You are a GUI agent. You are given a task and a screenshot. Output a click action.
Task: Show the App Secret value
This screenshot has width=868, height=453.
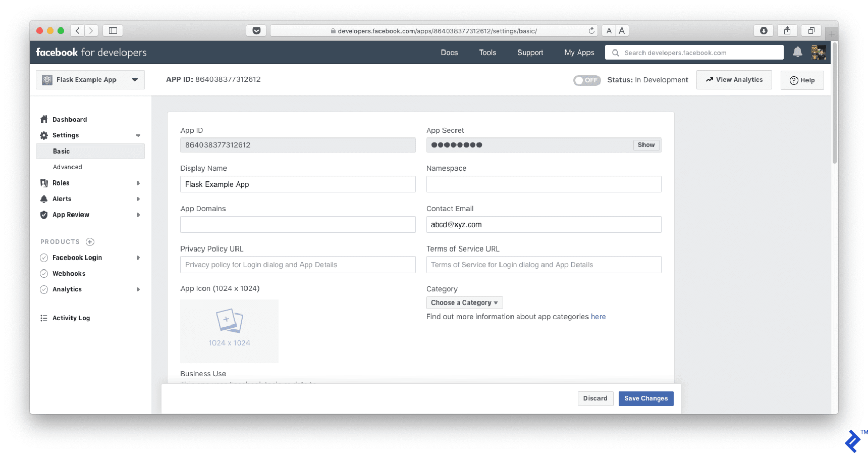click(x=646, y=145)
